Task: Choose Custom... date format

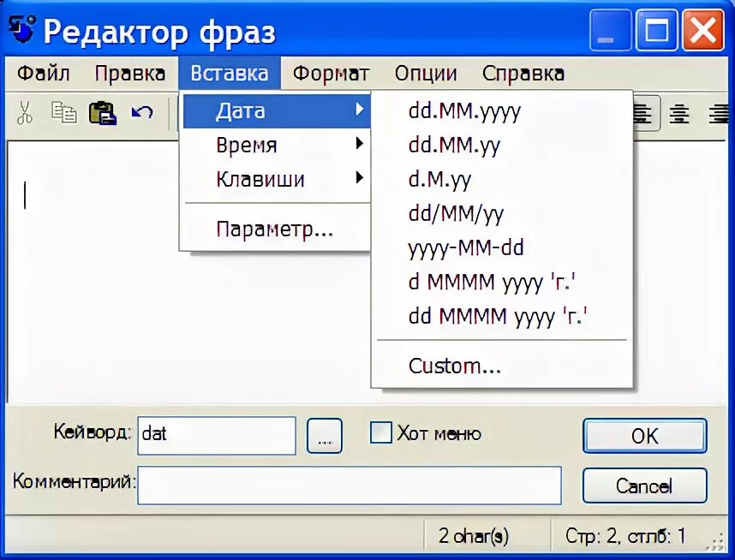Action: 502,366
